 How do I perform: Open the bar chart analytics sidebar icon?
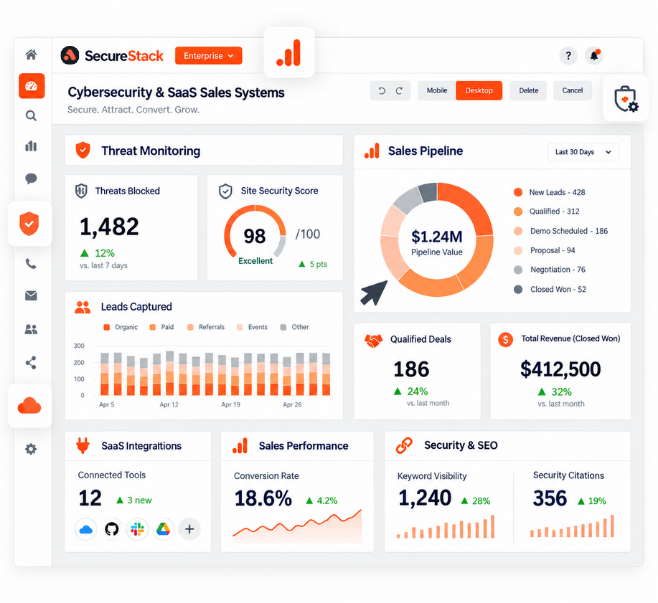click(x=31, y=146)
